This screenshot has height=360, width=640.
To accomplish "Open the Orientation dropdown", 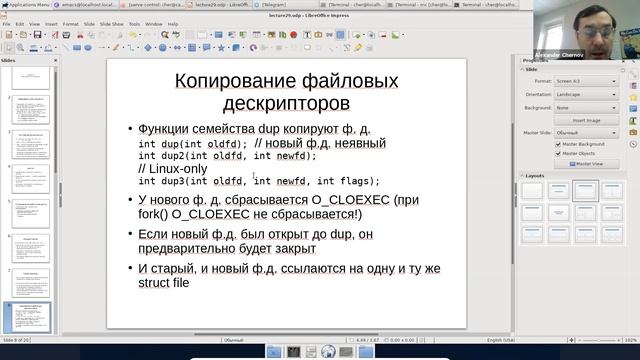I will [x=586, y=94].
